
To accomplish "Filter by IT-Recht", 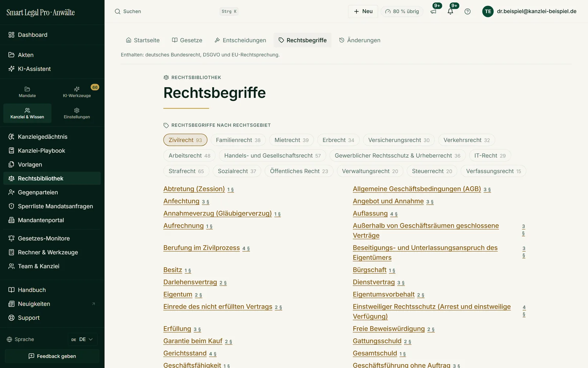I will pos(490,155).
